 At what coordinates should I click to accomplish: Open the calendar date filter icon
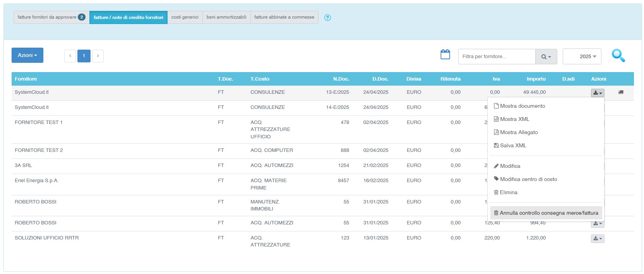445,55
